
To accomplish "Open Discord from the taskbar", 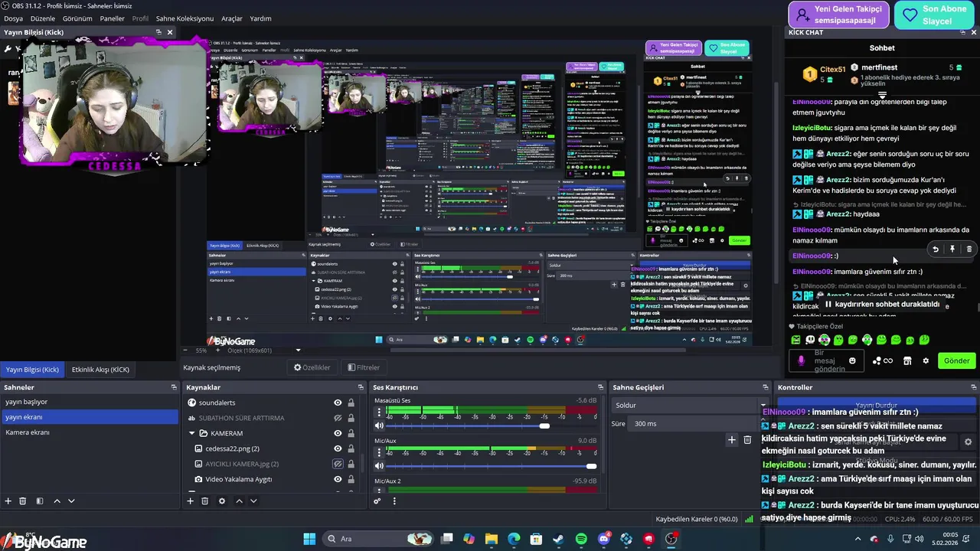I will coord(604,539).
